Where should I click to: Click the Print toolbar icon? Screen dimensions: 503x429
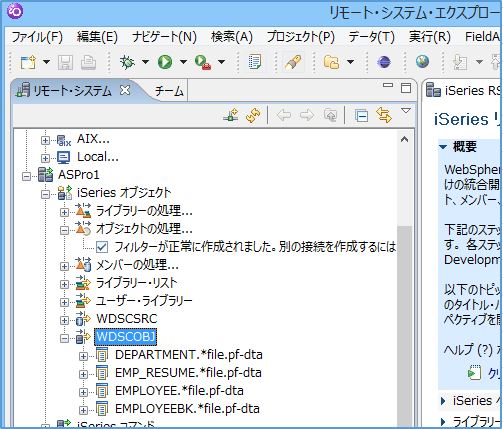pyautogui.click(x=89, y=62)
